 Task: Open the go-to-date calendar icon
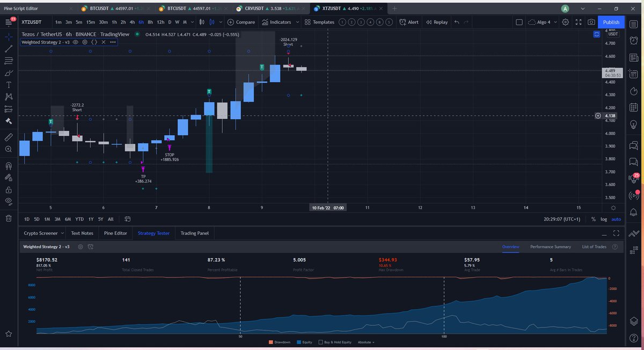tap(127, 219)
